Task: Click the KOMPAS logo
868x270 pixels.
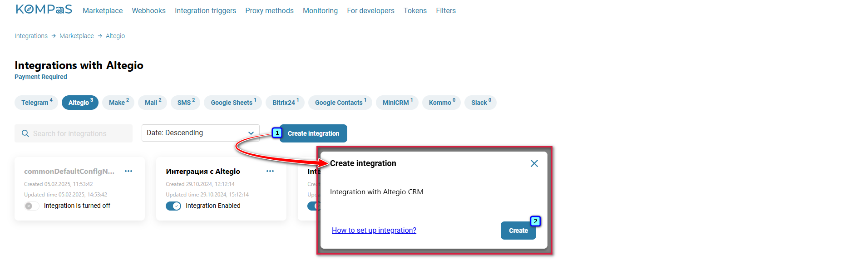Action: tap(44, 10)
